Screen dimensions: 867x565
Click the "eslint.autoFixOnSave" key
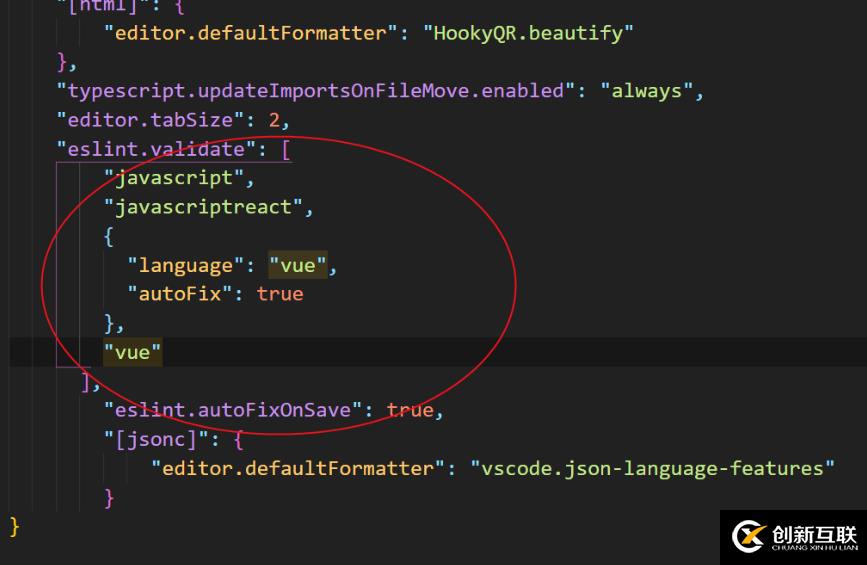coord(233,410)
